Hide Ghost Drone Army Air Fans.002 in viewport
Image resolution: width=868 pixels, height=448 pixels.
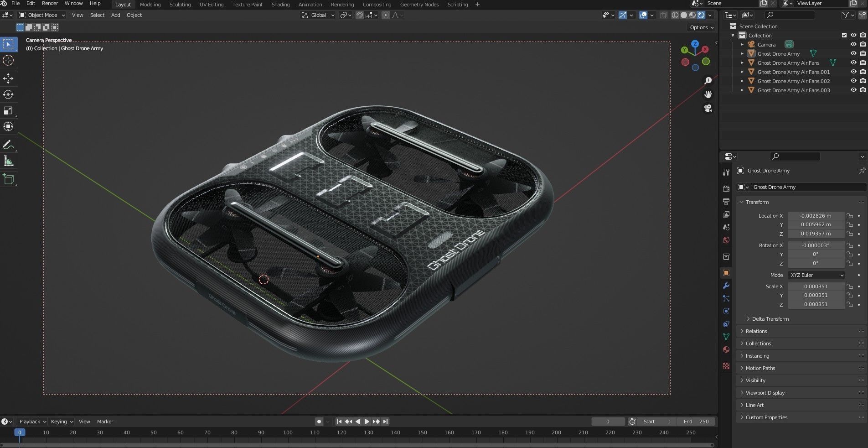pyautogui.click(x=853, y=81)
